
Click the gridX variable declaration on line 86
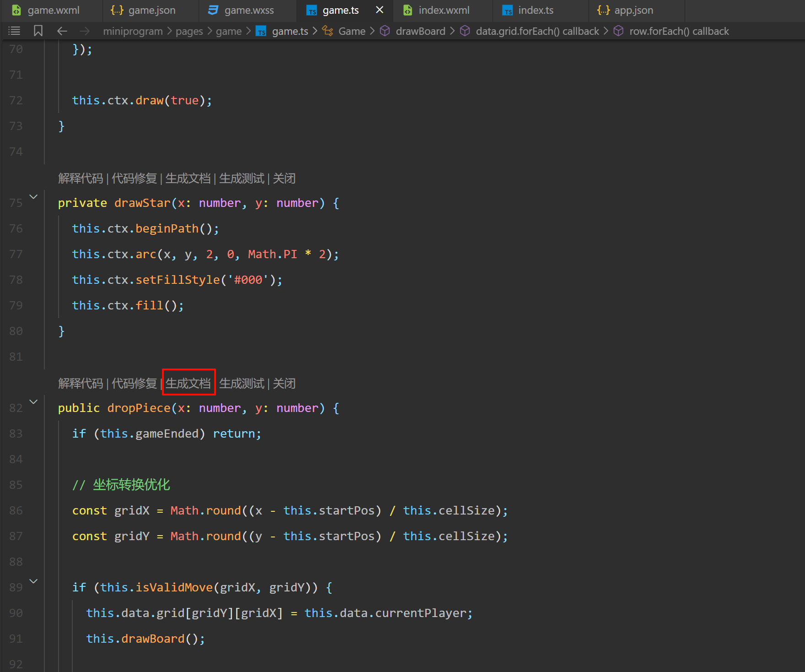(132, 510)
